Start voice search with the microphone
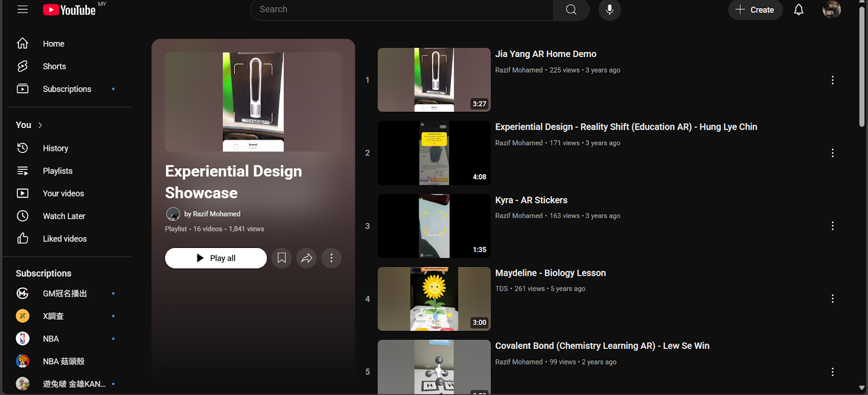This screenshot has width=868, height=395. pyautogui.click(x=610, y=10)
